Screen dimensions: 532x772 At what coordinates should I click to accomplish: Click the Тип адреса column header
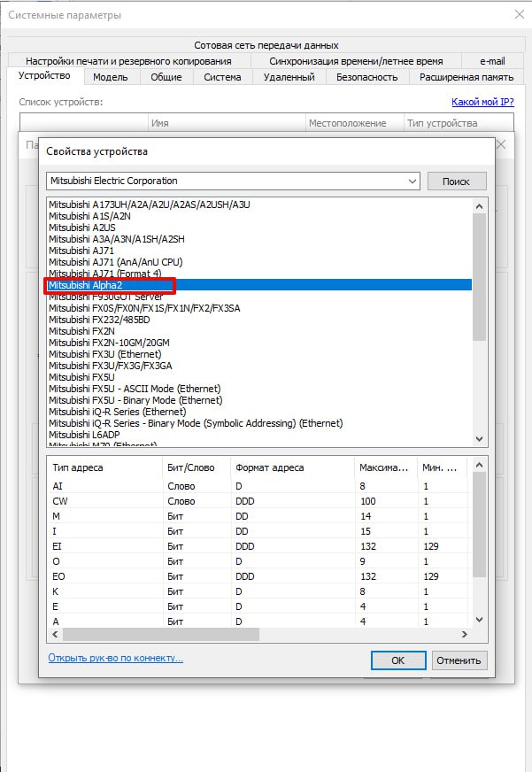(x=105, y=467)
